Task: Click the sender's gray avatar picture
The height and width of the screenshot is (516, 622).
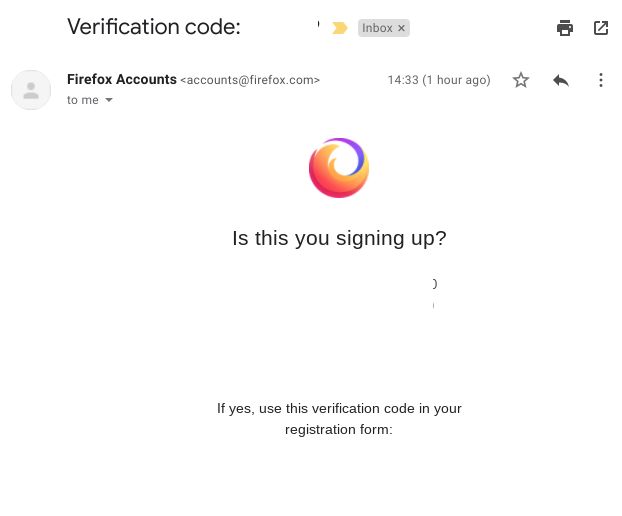Action: click(31, 90)
